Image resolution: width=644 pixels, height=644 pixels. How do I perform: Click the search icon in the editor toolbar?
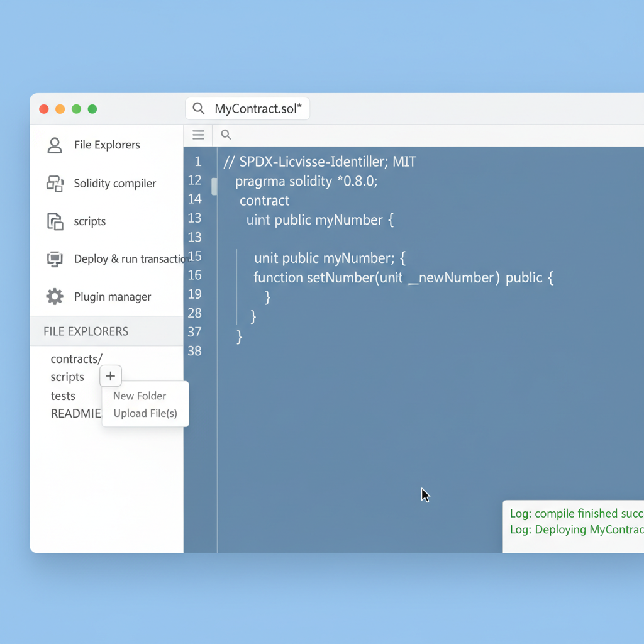pos(226,135)
